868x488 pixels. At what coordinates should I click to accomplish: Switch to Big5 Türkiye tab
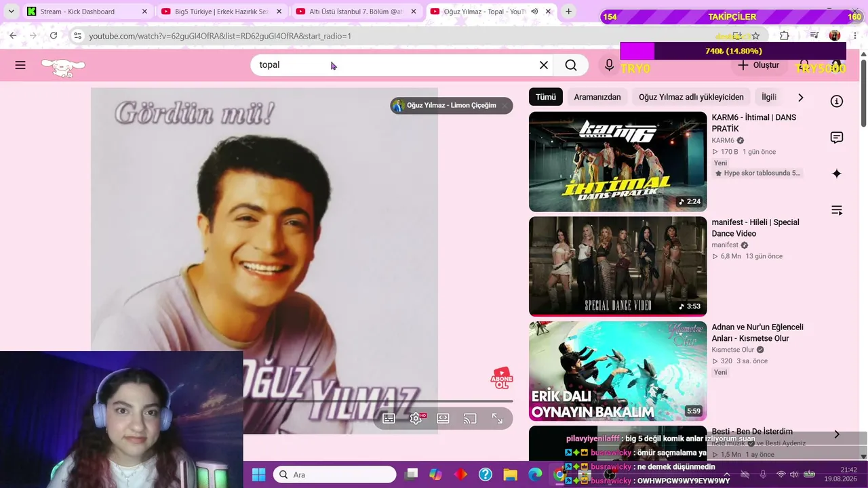coord(221,12)
